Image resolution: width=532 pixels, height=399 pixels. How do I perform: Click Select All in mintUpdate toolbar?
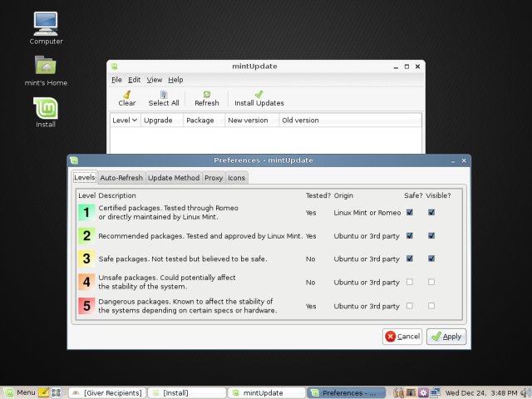point(164,98)
